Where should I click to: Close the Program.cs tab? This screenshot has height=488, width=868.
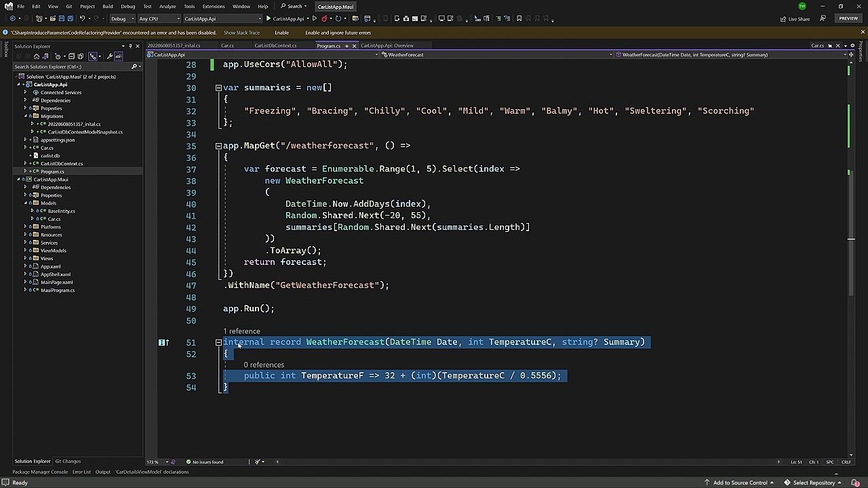353,46
